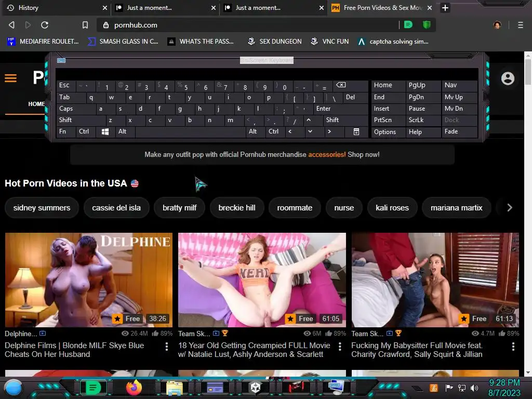Bookmark this page with the bookmark icon
This screenshot has height=399, width=532.
tap(85, 25)
